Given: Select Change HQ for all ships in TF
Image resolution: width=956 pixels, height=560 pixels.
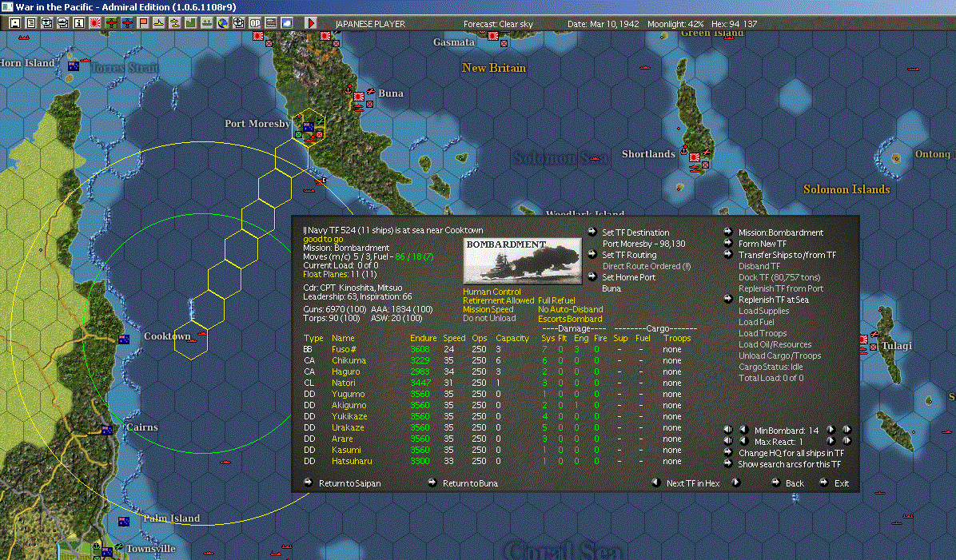Looking at the screenshot, I should tap(791, 453).
